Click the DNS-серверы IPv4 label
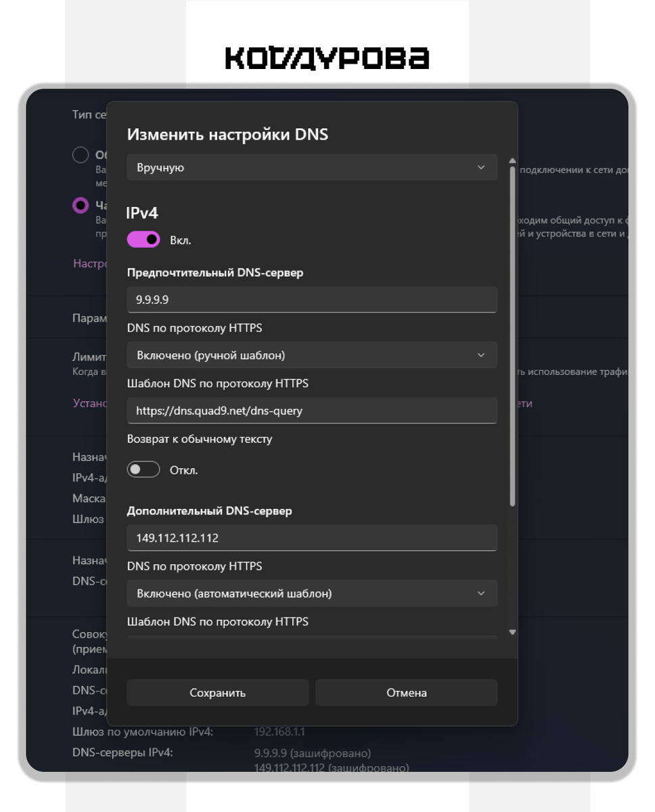This screenshot has width=655, height=812. click(x=122, y=752)
